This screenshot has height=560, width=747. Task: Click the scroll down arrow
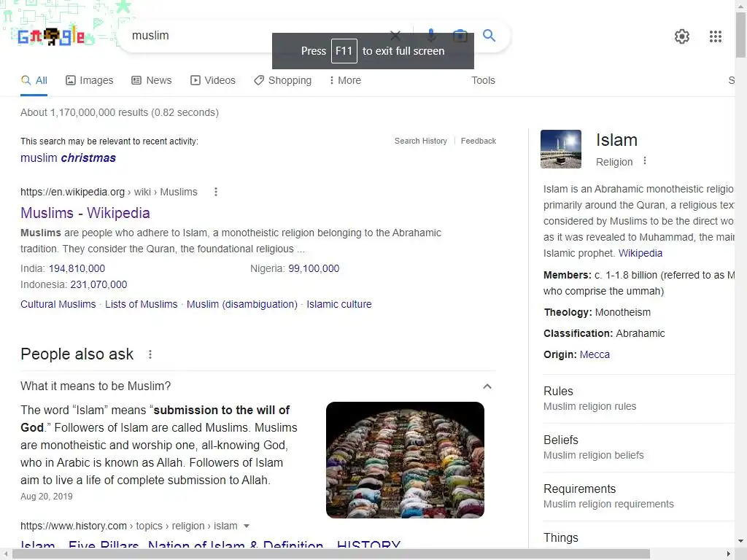pyautogui.click(x=741, y=542)
